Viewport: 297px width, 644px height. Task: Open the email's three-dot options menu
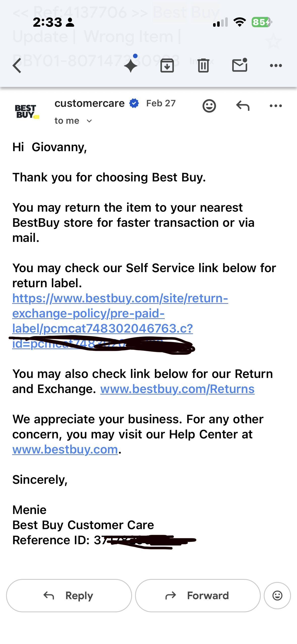[276, 106]
